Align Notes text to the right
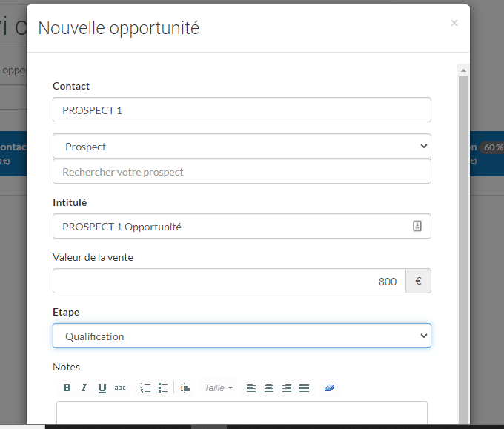The width and height of the screenshot is (504, 429). click(x=286, y=388)
